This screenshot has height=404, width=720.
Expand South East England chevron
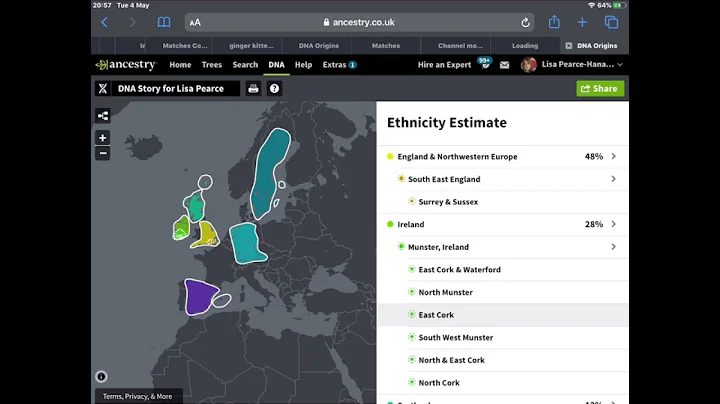613,179
